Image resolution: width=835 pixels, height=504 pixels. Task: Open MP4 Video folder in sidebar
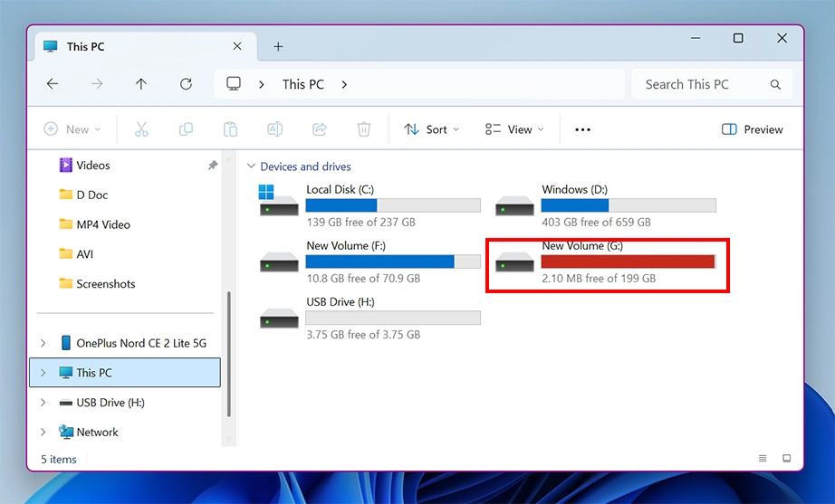click(x=102, y=224)
